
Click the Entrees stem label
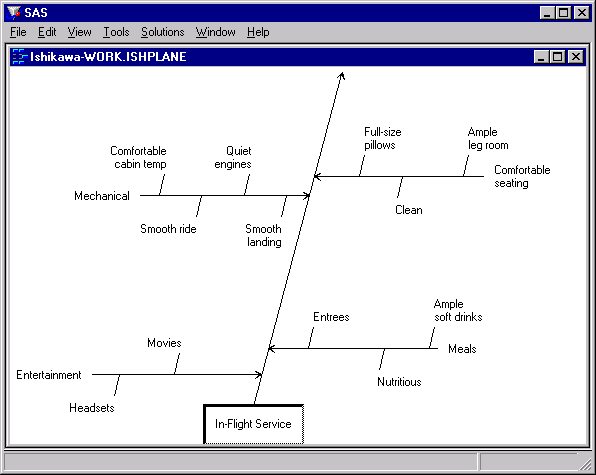331,317
